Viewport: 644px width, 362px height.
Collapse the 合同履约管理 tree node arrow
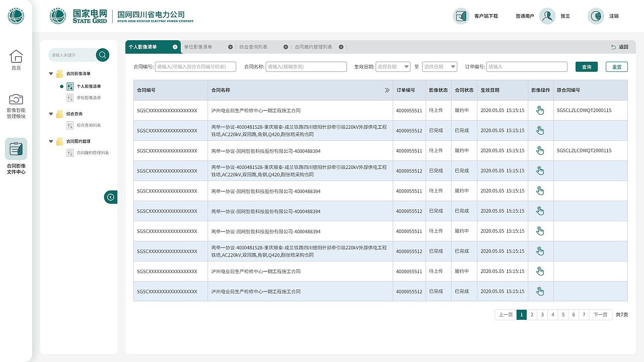[51, 142]
